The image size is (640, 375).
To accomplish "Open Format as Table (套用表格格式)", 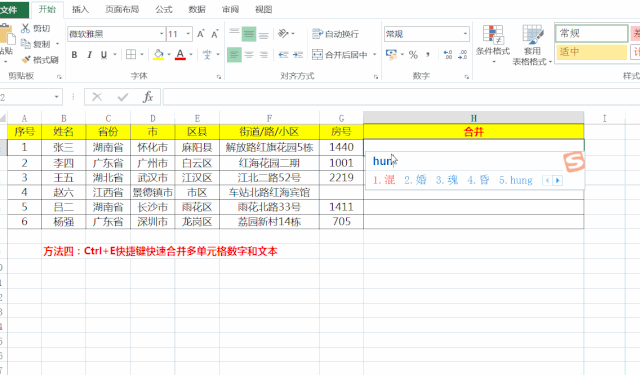I will pos(532,45).
